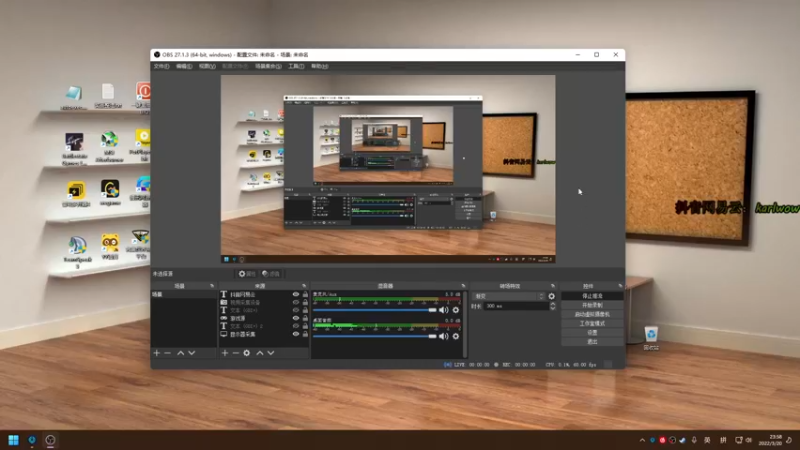Mute the 麦克风/Aux speaker icon
Screen dimensions: 800x450
tap(443, 310)
